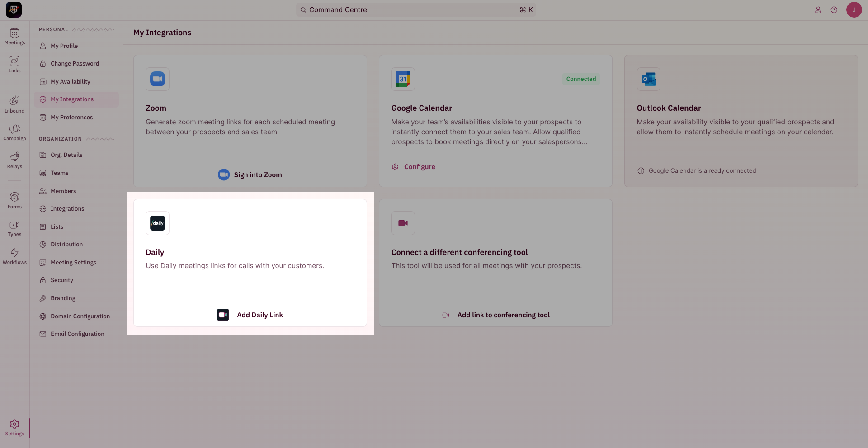
Task: Switch to My Preferences
Action: 71,117
